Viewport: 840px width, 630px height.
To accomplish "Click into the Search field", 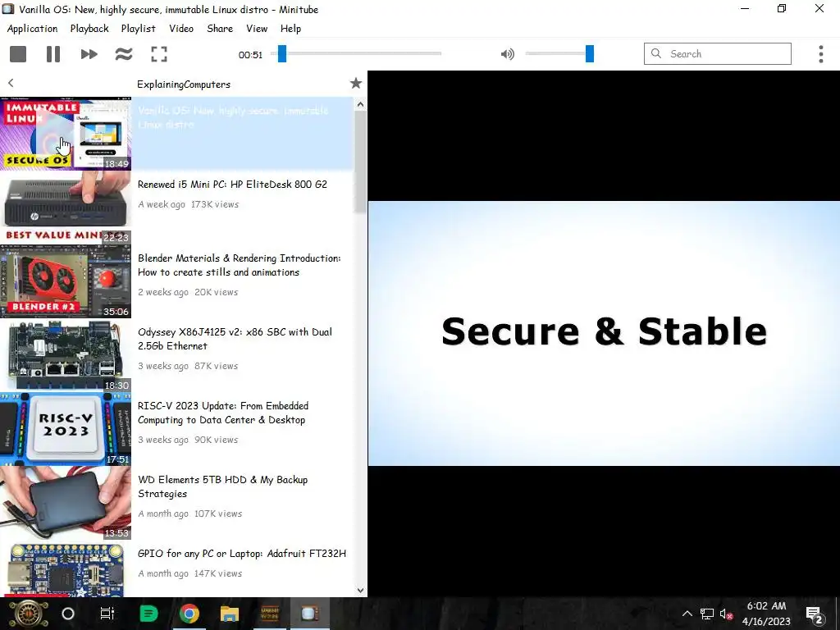I will coord(717,53).
